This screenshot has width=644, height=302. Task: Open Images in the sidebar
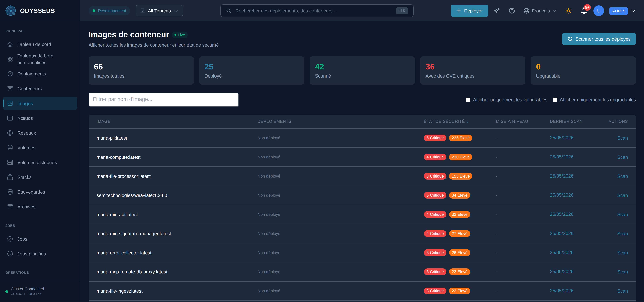coord(40,103)
